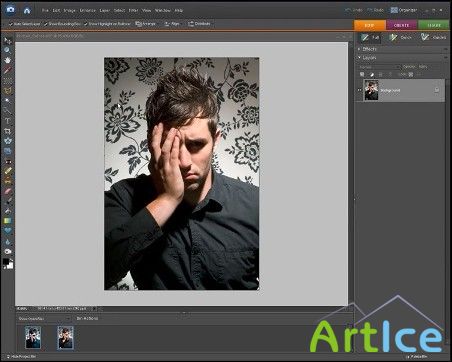Select the Blur tool
452x362 pixels.
point(7,241)
